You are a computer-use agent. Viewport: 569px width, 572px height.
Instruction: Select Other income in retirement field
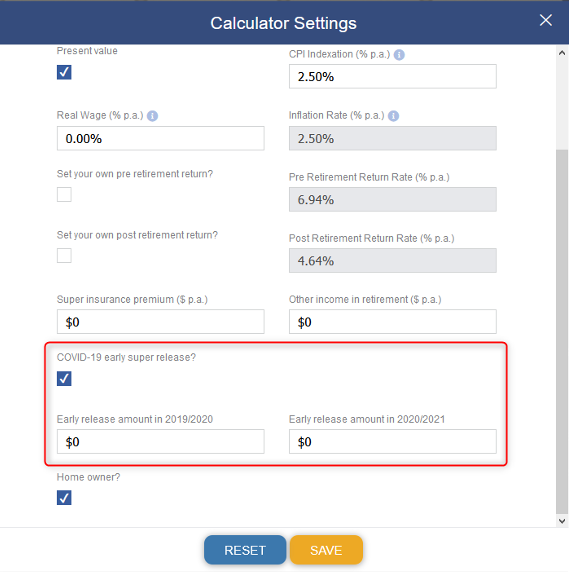pyautogui.click(x=393, y=321)
